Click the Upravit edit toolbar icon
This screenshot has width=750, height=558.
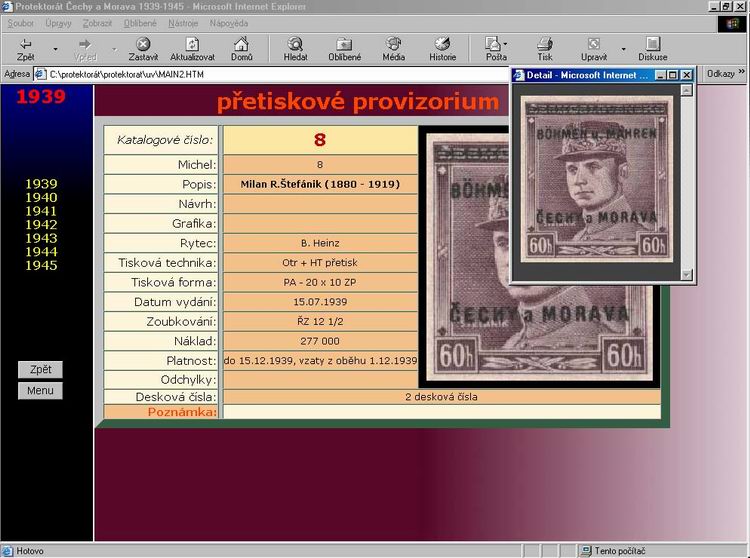point(594,44)
